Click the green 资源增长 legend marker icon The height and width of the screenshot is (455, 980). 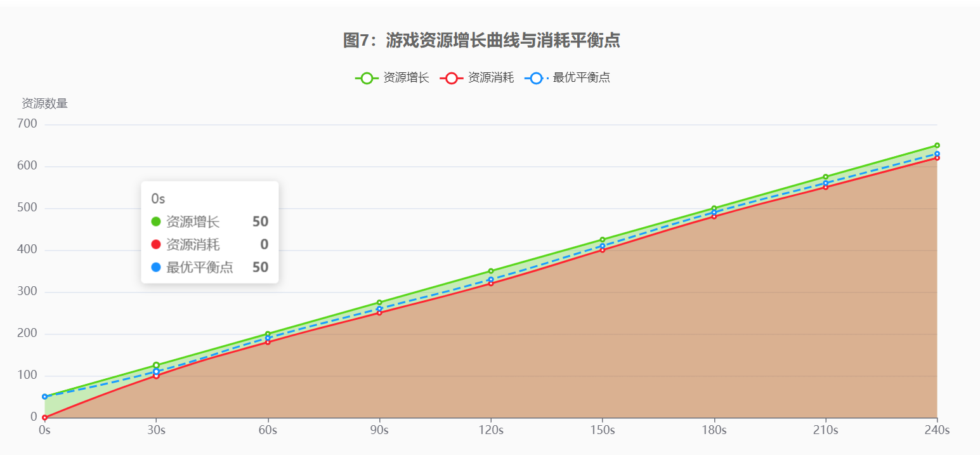tap(367, 78)
